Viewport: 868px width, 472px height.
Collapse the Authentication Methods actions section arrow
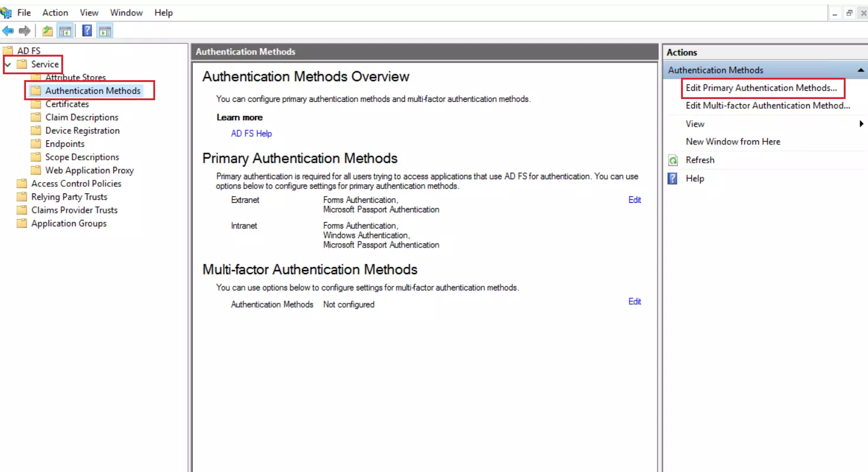pos(861,70)
